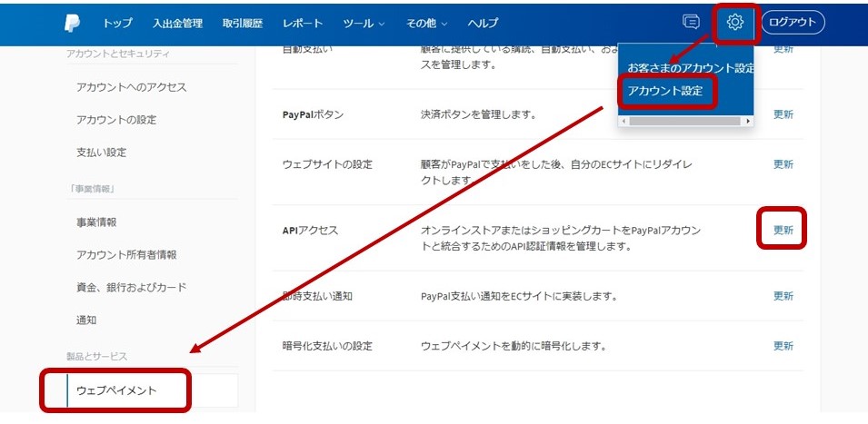The height and width of the screenshot is (424, 868).
Task: Click 更新 for ウェブサイトの設定 row
Action: click(783, 164)
